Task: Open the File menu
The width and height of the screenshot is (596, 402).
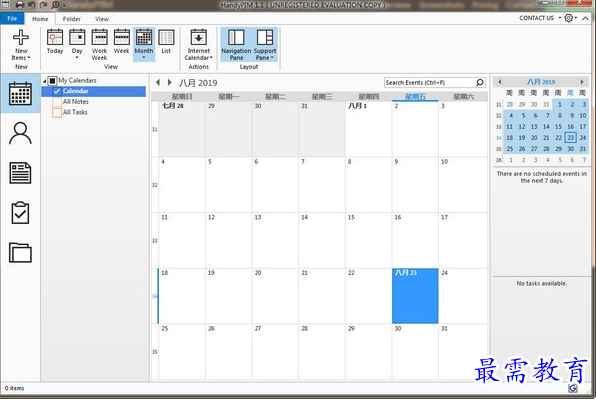Action: (12, 18)
